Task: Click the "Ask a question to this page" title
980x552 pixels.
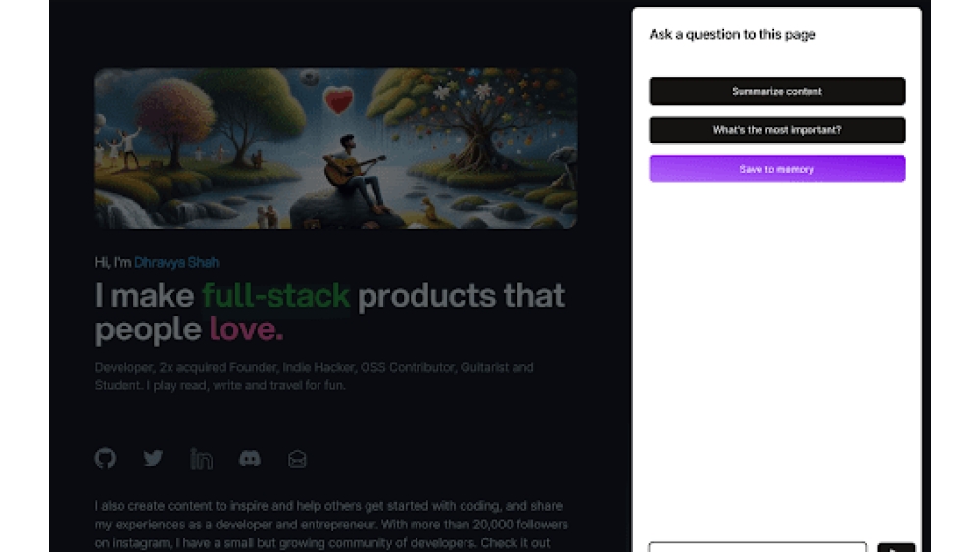Action: point(732,35)
